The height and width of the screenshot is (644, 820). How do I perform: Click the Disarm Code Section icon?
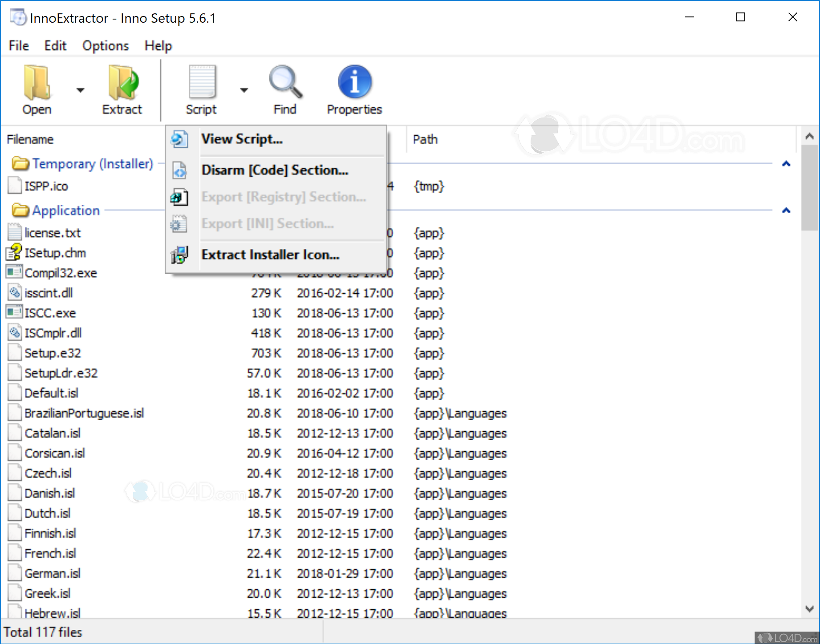(179, 170)
